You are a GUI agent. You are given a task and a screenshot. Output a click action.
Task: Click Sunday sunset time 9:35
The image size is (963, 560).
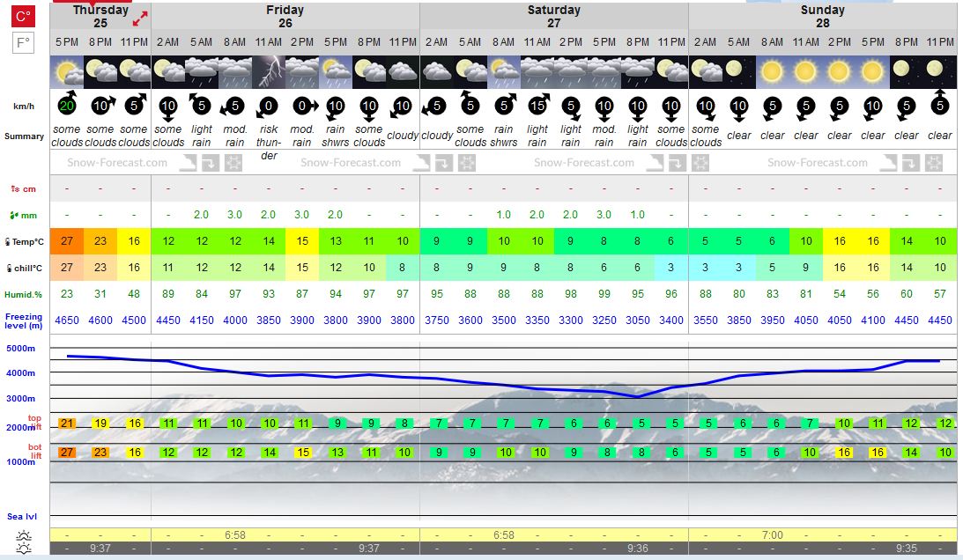[x=907, y=549]
